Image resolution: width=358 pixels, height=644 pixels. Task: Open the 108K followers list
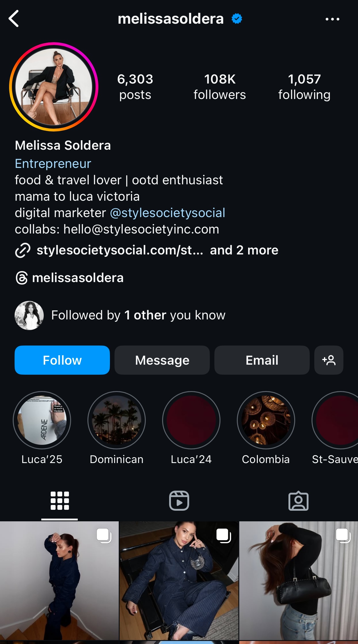[x=220, y=87]
